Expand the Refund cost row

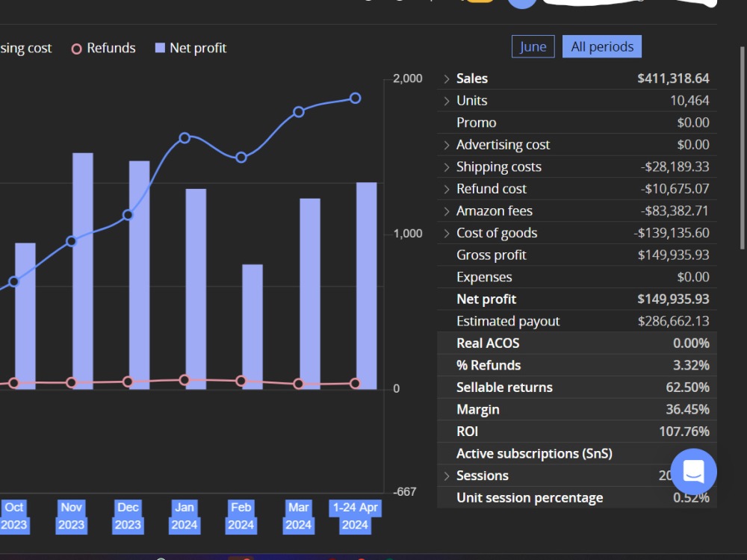click(447, 189)
